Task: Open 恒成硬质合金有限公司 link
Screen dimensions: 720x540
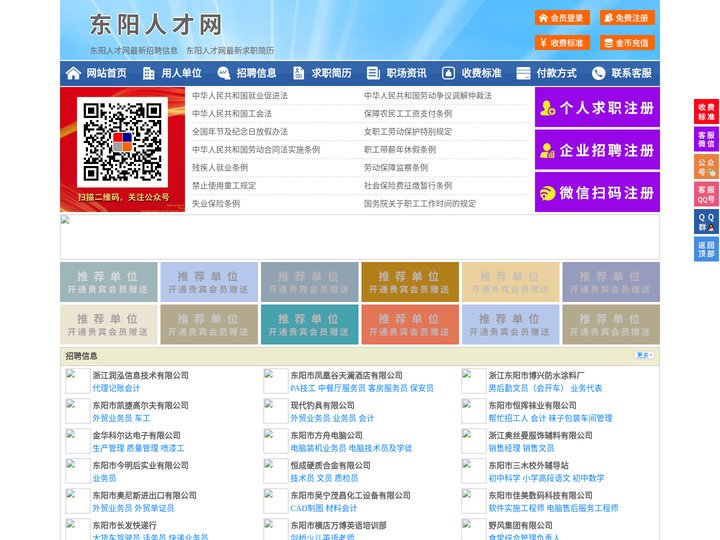Action: (330, 465)
